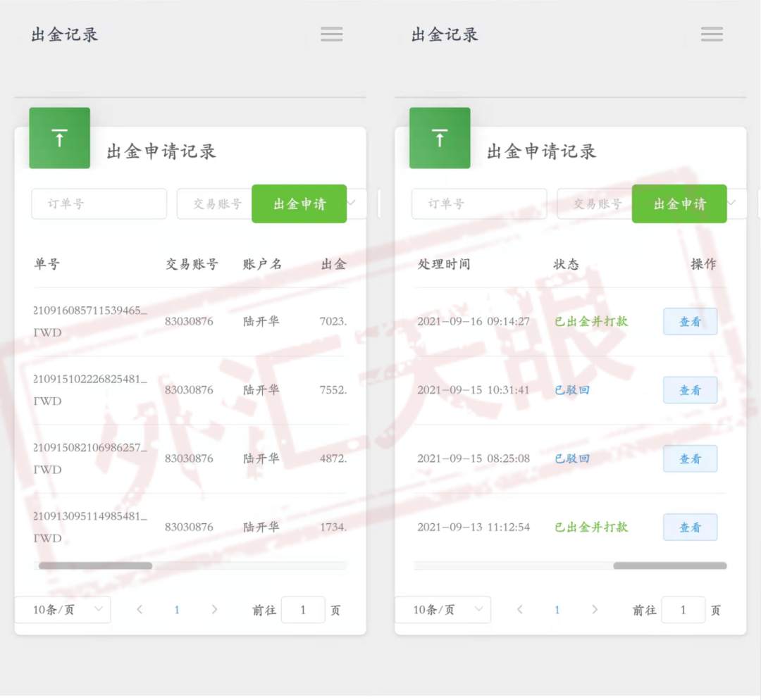Click 状态 column header
This screenshot has width=761, height=700.
pos(567,264)
